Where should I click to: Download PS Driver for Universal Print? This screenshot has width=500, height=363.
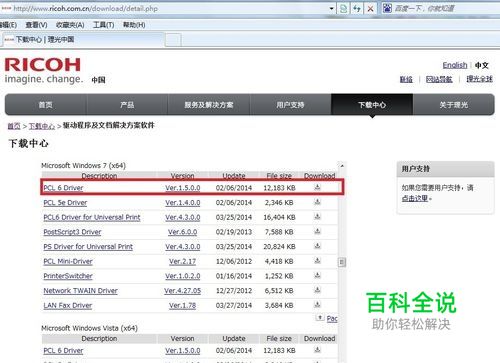(x=317, y=246)
